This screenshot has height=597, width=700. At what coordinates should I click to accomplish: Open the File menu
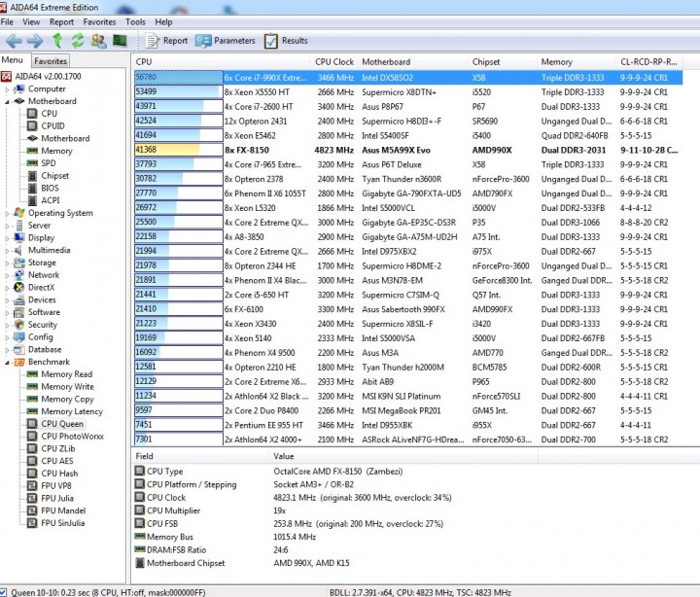tap(7, 22)
